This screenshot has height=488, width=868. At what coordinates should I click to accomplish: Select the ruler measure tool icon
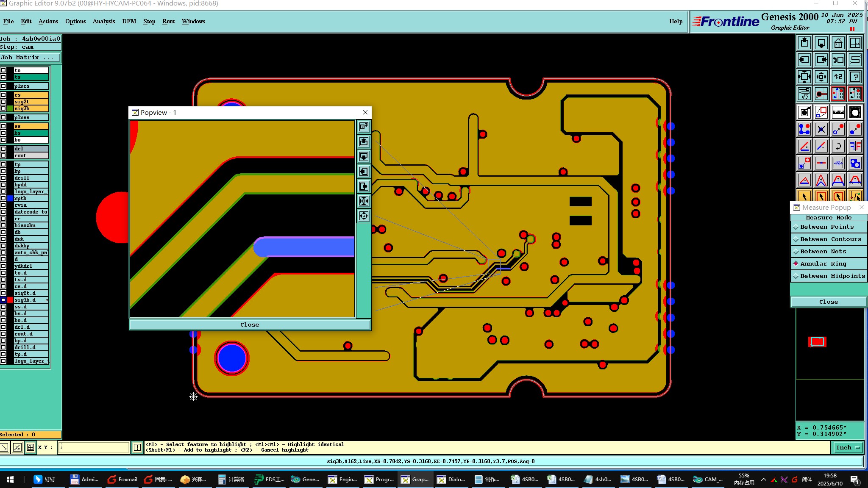838,113
